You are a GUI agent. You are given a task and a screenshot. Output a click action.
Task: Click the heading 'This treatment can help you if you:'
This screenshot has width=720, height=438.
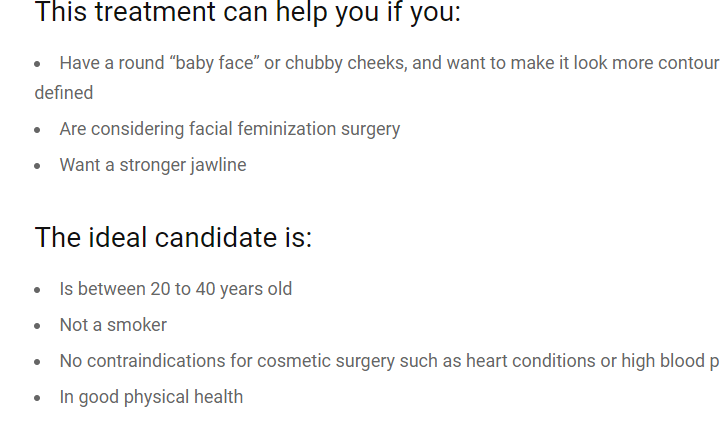tap(248, 12)
